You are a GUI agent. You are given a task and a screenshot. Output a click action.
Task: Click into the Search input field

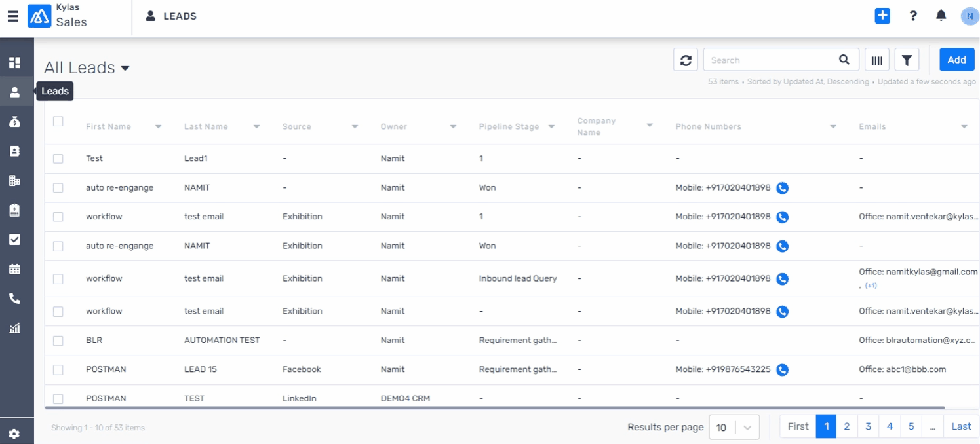(771, 60)
